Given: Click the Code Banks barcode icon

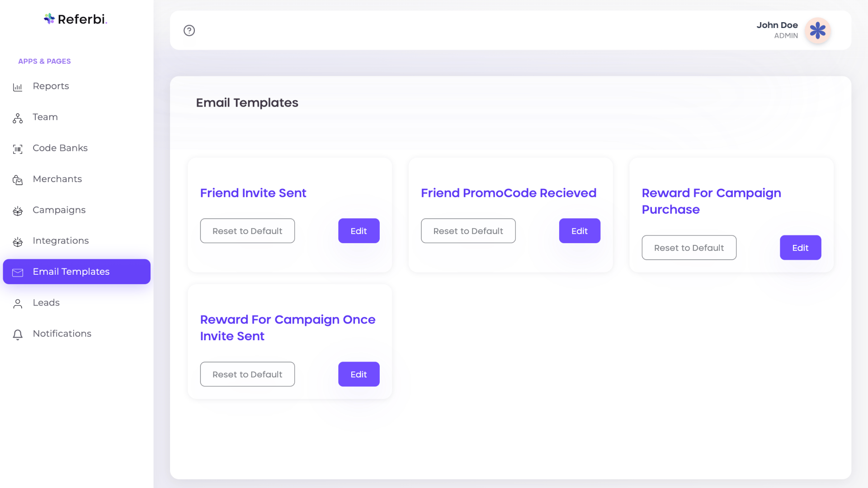Looking at the screenshot, I should (18, 149).
